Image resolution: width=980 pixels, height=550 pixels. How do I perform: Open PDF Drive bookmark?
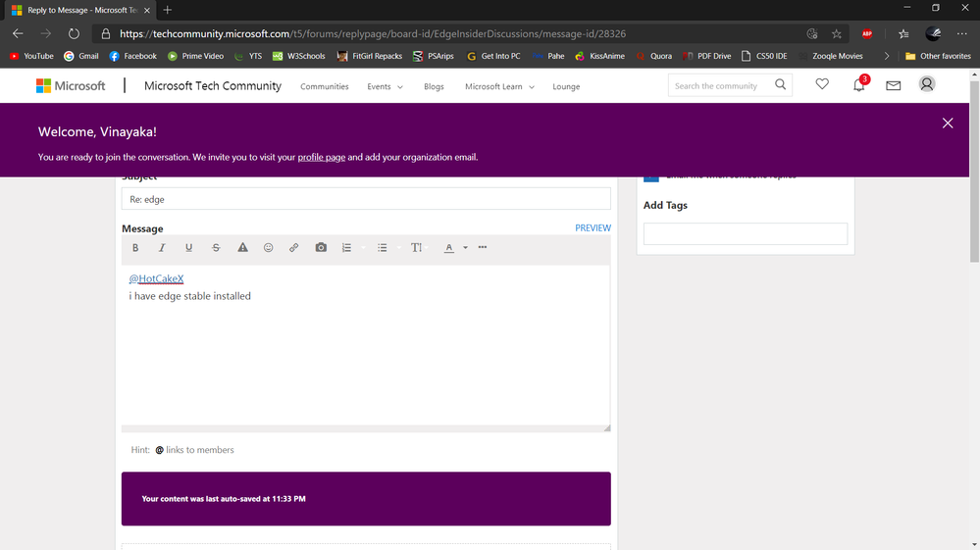coord(706,56)
